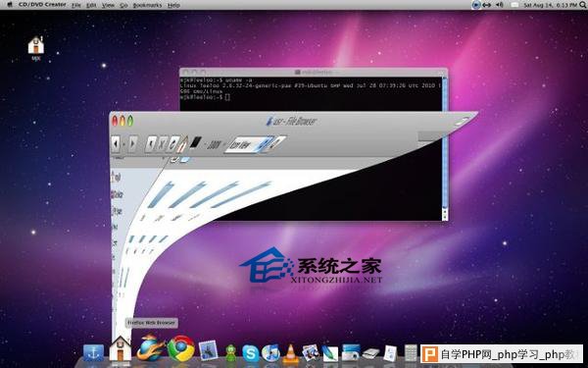Click the anchor icon in the dock
The image size is (588, 368).
(x=93, y=353)
